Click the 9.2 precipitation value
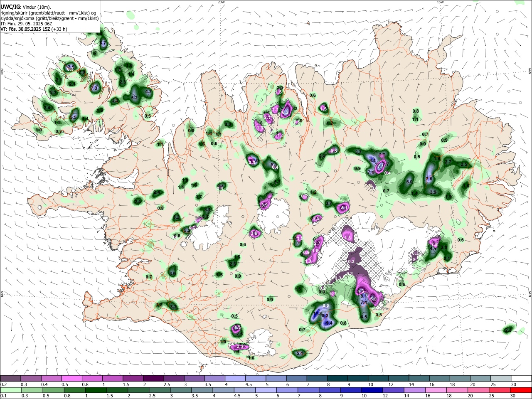The image size is (532, 399). [325, 315]
